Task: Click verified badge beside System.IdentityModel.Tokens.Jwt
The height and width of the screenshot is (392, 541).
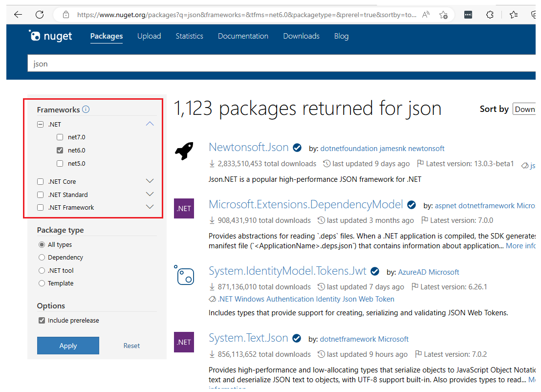Action: pos(375,272)
